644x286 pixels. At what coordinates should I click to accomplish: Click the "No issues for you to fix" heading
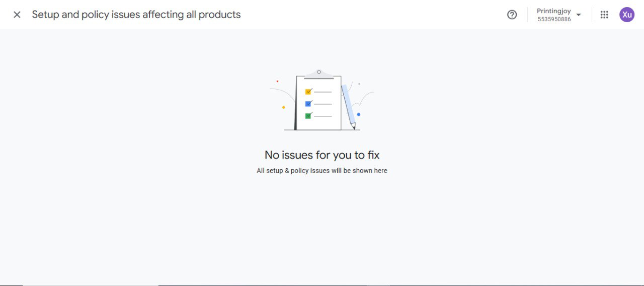point(322,155)
